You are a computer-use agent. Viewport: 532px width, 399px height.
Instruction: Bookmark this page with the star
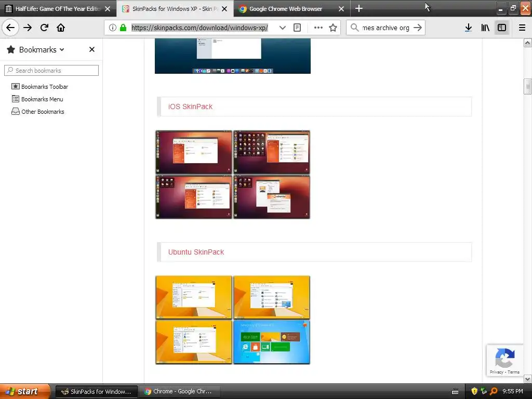tap(333, 28)
